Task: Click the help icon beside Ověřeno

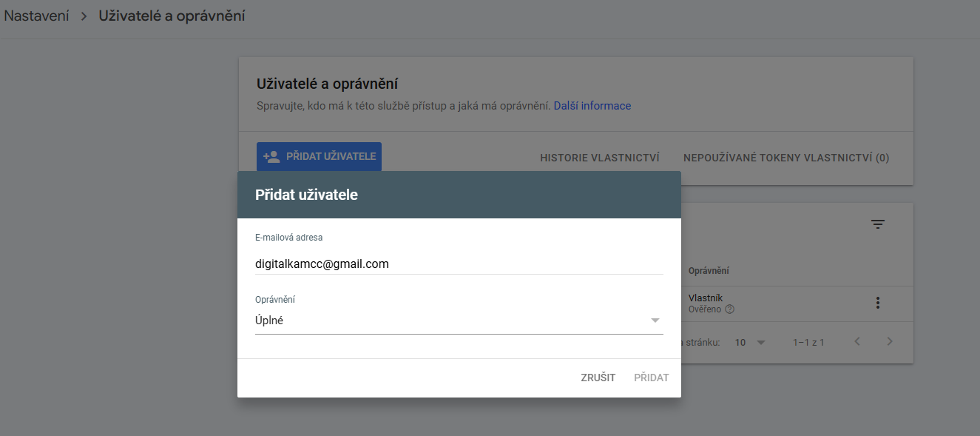Action: pos(729,309)
